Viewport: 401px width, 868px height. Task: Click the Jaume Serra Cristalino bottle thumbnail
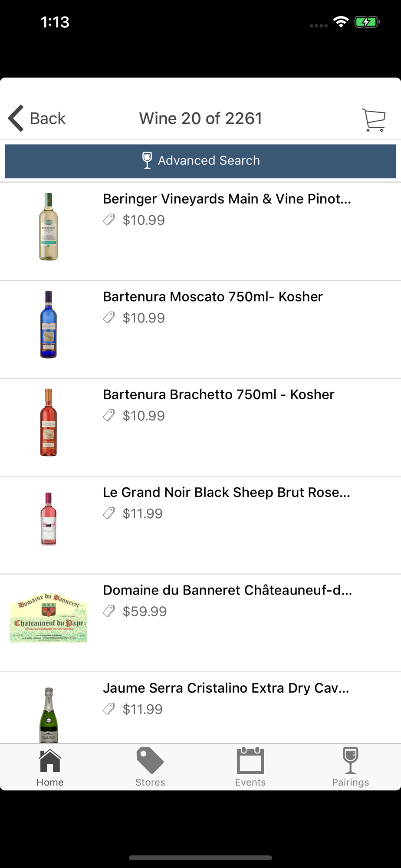pos(49,715)
